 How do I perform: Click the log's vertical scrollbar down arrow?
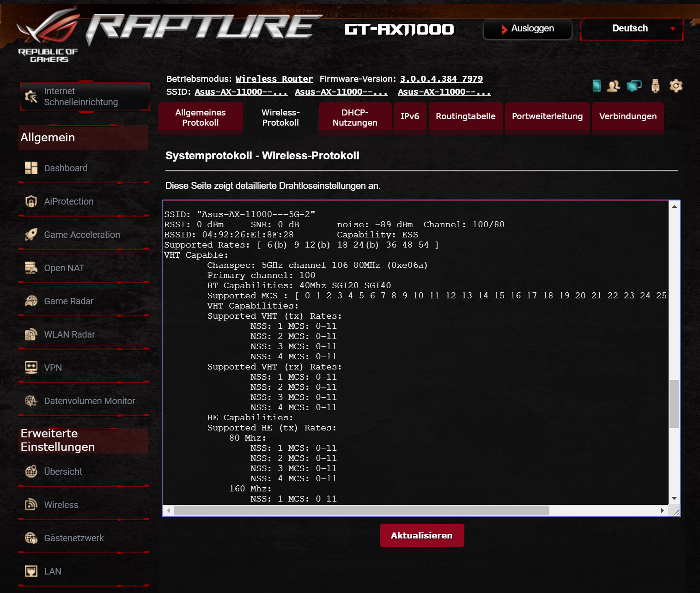pos(675,498)
